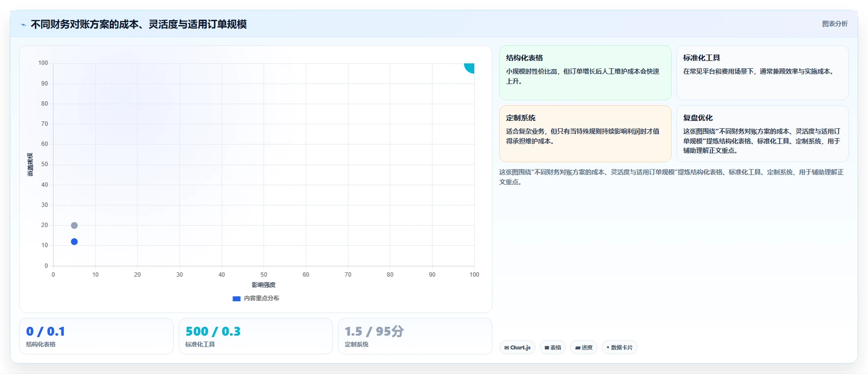The width and height of the screenshot is (868, 374).
Task: Click the chart title 不同财务对账方案的成本
Action: (138, 24)
